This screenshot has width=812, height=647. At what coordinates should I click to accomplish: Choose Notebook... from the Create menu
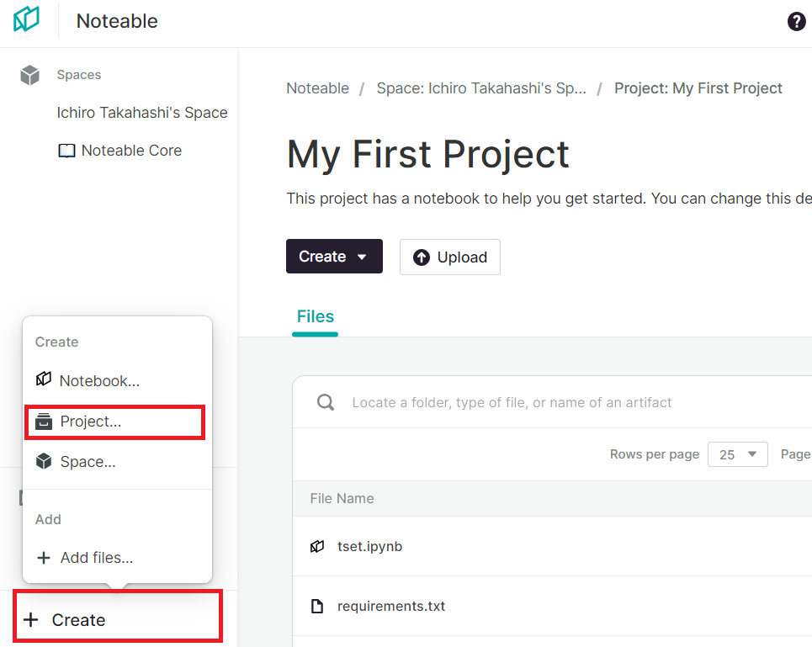tap(99, 381)
